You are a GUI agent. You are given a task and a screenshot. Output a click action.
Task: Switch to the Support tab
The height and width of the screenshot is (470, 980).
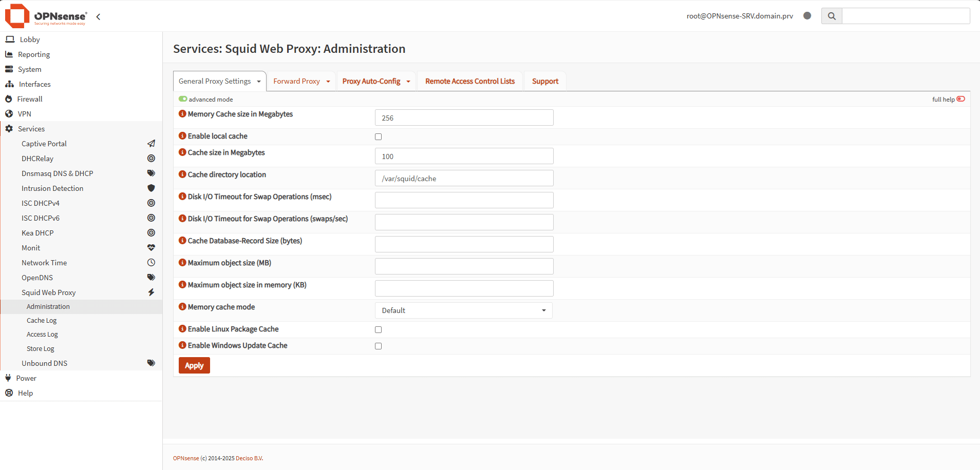point(545,81)
